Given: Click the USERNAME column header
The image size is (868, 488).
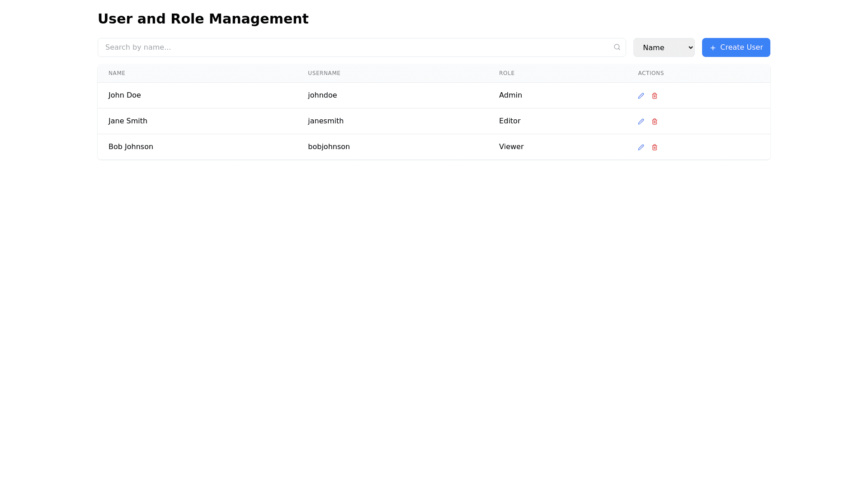Looking at the screenshot, I should [324, 73].
